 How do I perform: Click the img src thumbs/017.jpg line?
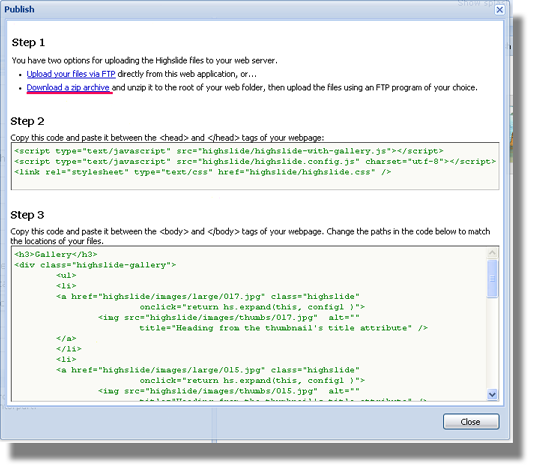[x=229, y=318]
